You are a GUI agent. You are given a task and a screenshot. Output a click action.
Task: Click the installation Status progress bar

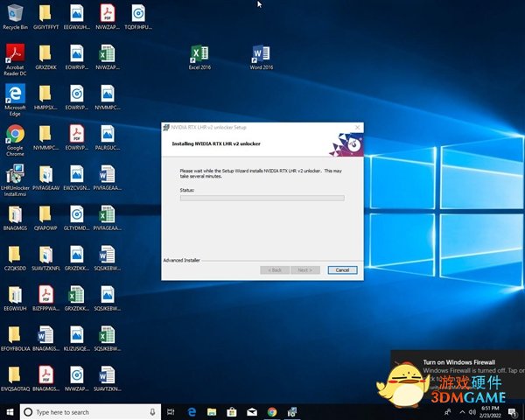[x=262, y=198]
